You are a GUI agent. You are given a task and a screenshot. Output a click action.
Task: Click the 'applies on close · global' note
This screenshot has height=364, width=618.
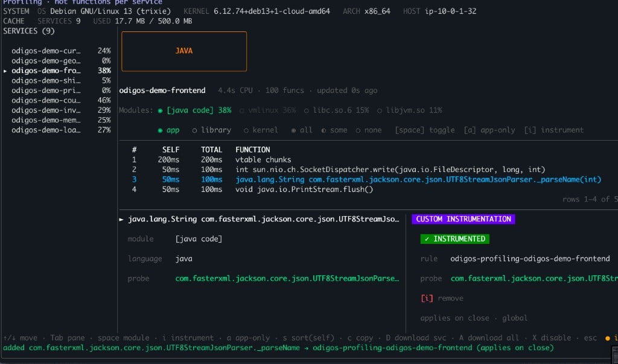tap(474, 318)
